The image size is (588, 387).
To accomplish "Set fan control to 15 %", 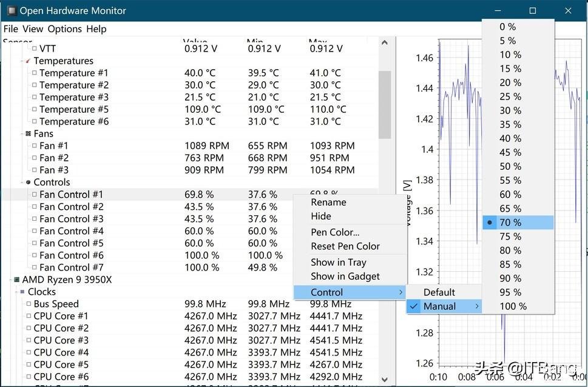I will pyautogui.click(x=518, y=69).
